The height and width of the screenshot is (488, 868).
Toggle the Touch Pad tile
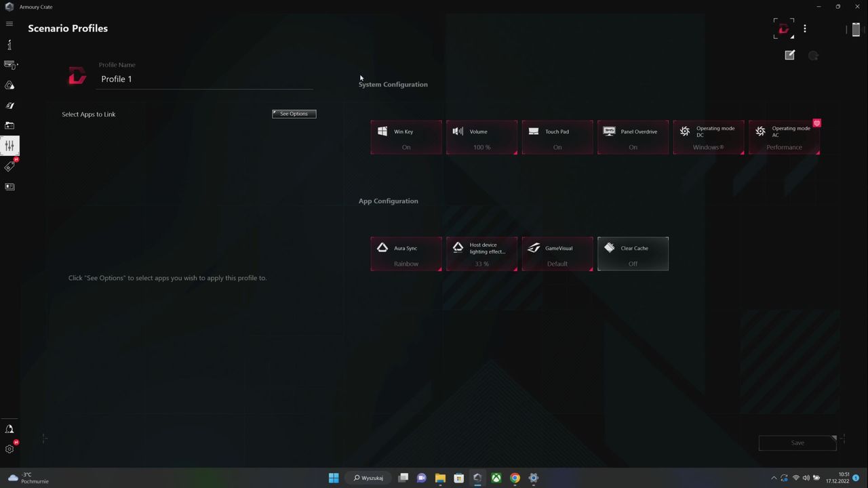coord(557,138)
